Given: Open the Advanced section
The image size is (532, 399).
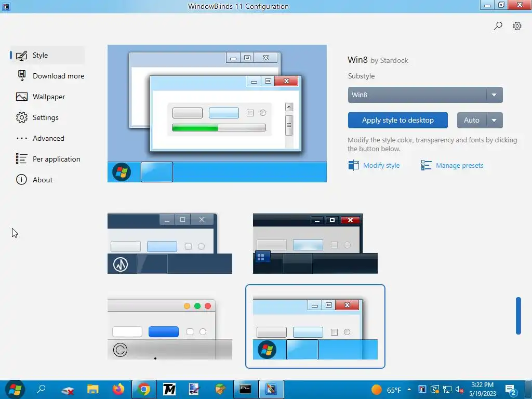Looking at the screenshot, I should click(47, 138).
